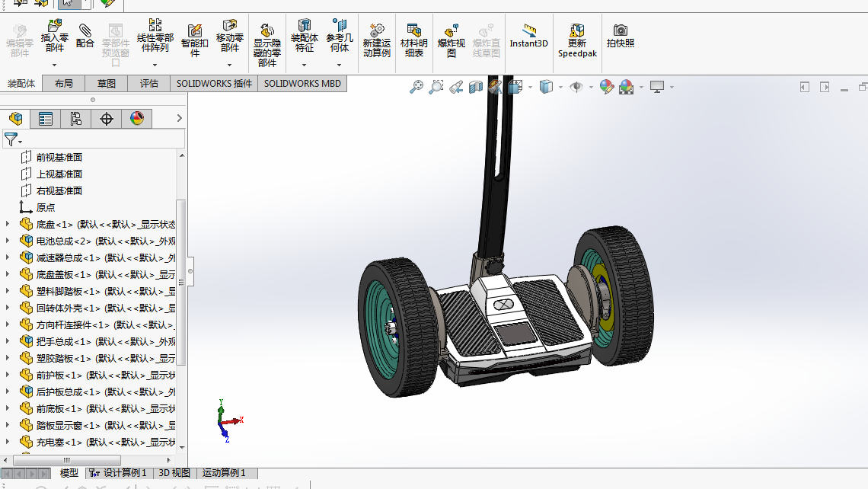This screenshot has width=868, height=489.
Task: Open the PropertyManager tab icon
Action: click(x=46, y=119)
